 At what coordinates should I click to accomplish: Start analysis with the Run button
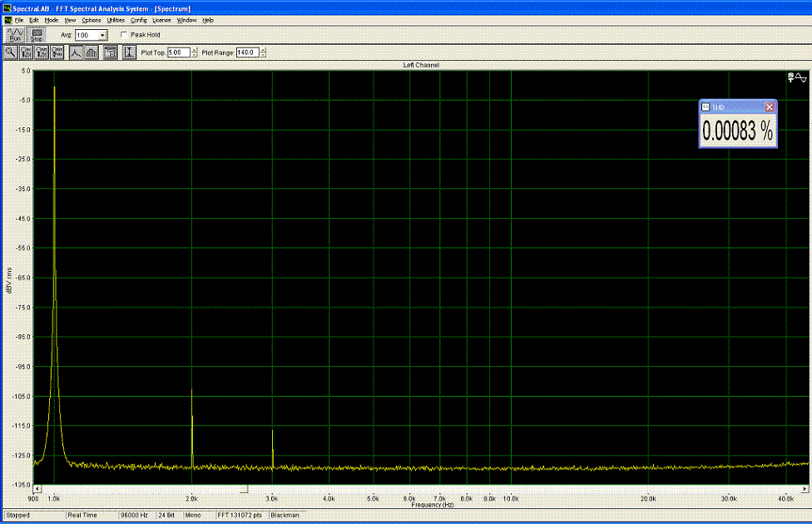tap(15, 35)
